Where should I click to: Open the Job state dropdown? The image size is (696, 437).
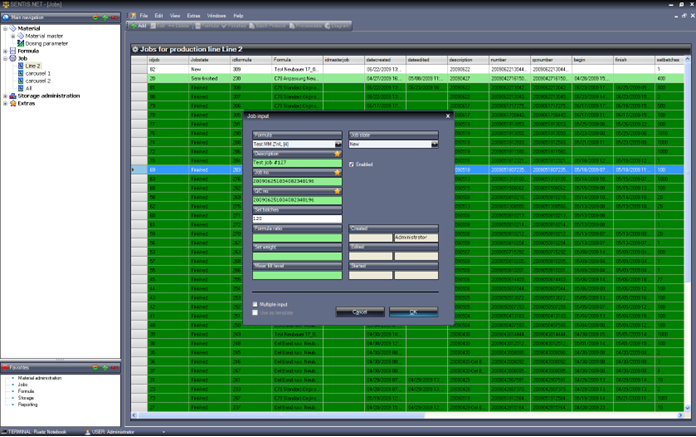coord(434,145)
